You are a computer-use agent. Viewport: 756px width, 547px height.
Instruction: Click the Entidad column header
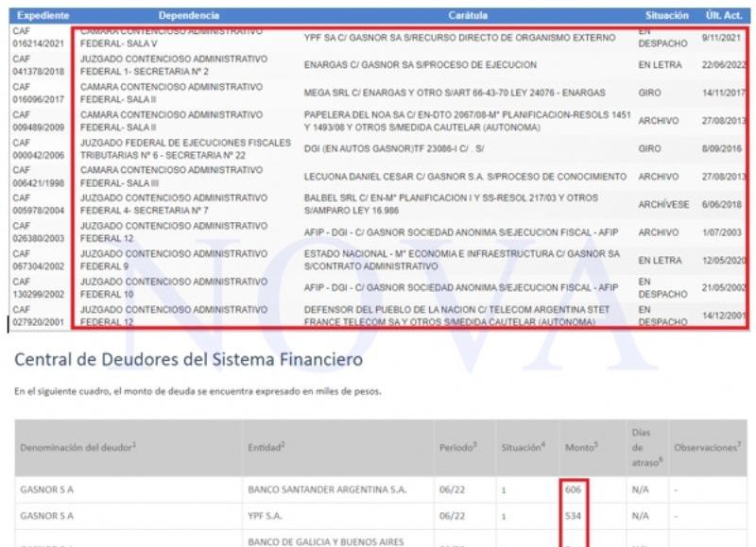[x=266, y=447]
